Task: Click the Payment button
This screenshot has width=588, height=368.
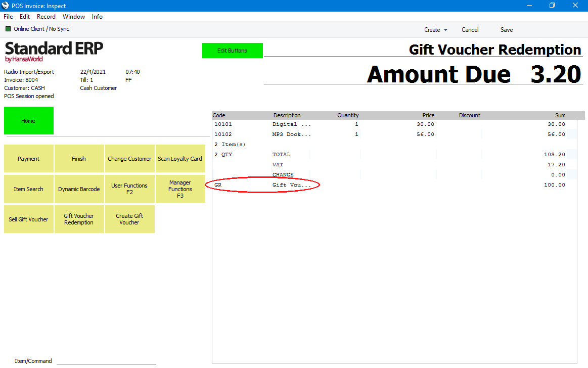Action: click(28, 159)
